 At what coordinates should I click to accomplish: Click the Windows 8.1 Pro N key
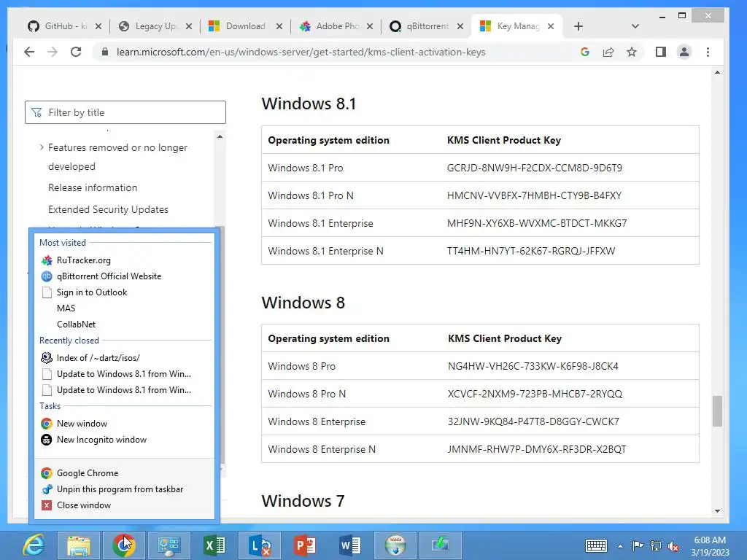534,195
